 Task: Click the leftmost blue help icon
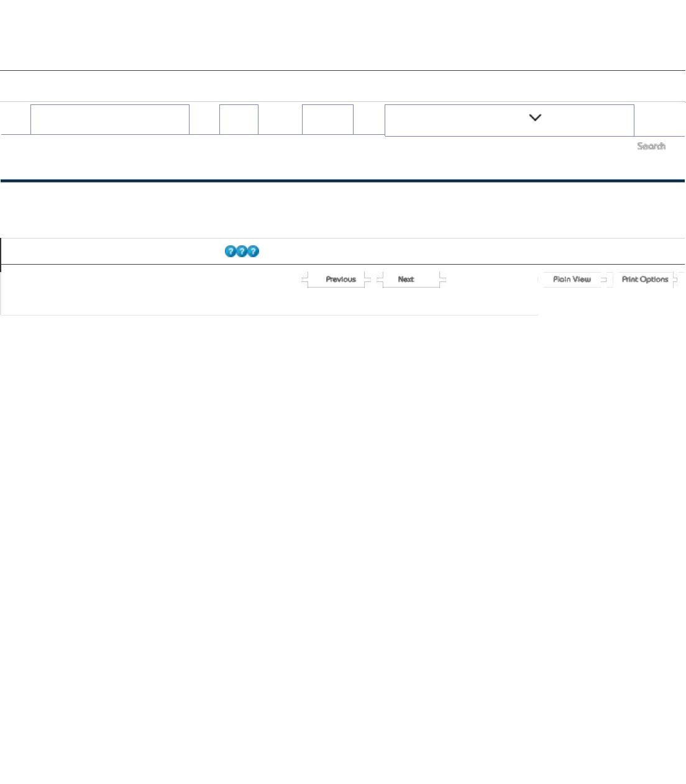231,252
